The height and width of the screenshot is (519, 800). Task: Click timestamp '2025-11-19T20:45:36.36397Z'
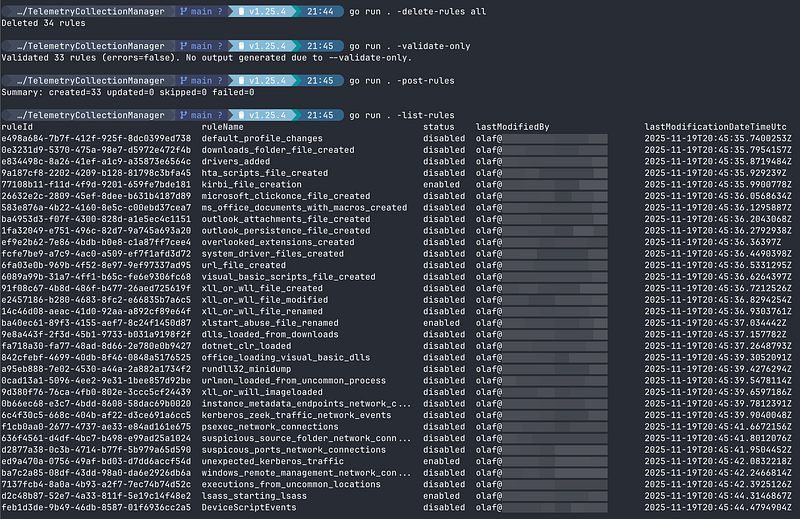click(713, 242)
